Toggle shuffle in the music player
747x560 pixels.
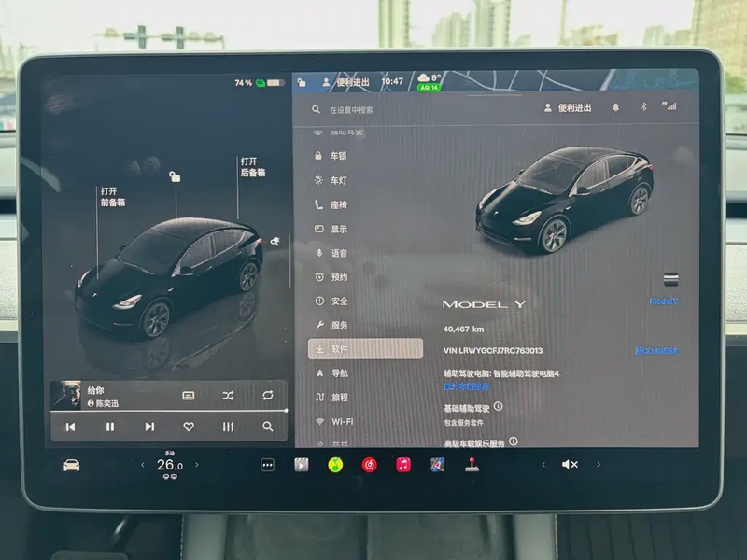pos(228,396)
